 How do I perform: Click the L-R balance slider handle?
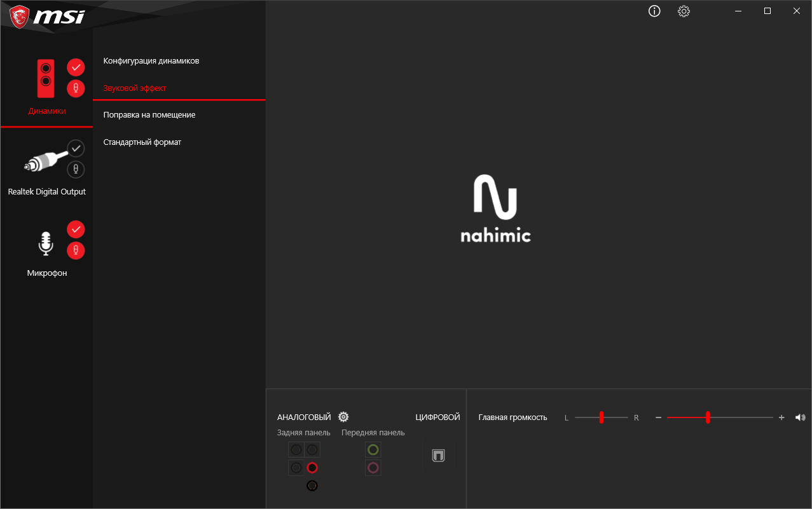tap(601, 417)
